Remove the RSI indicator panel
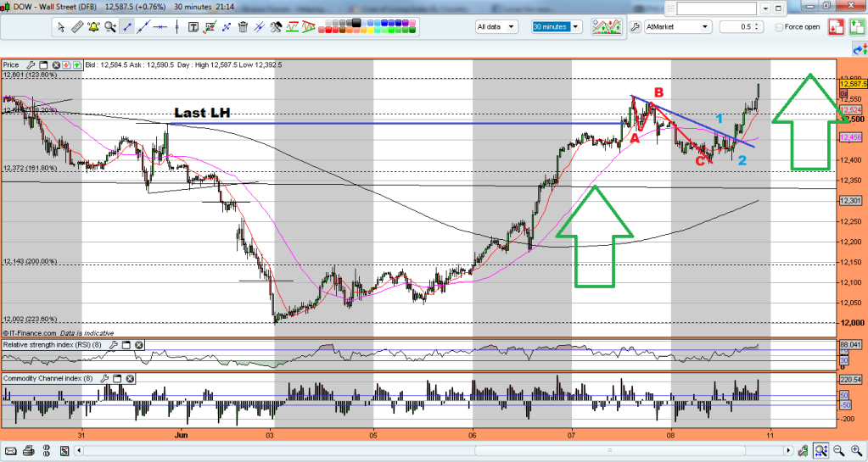868x462 pixels. pos(139,345)
